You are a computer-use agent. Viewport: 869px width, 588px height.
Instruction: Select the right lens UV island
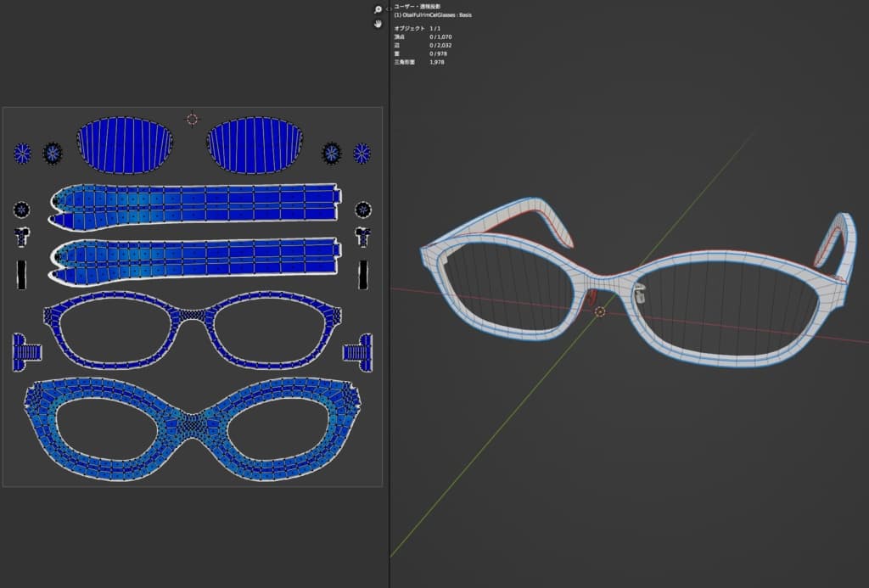coord(255,145)
